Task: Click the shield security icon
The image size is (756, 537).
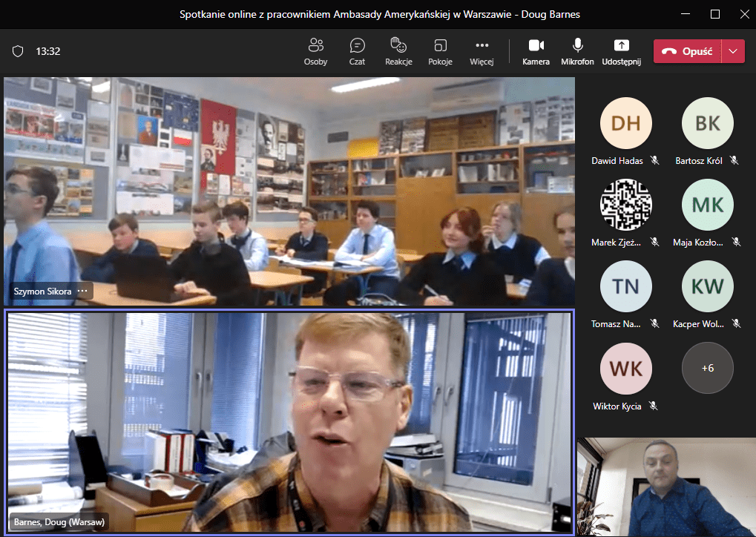Action: pos(18,51)
